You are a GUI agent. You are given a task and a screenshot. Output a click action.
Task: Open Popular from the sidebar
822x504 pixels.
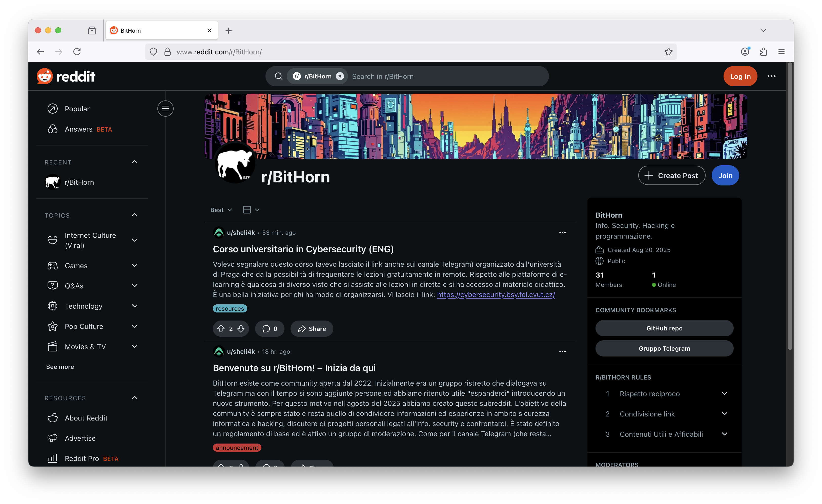(92, 109)
